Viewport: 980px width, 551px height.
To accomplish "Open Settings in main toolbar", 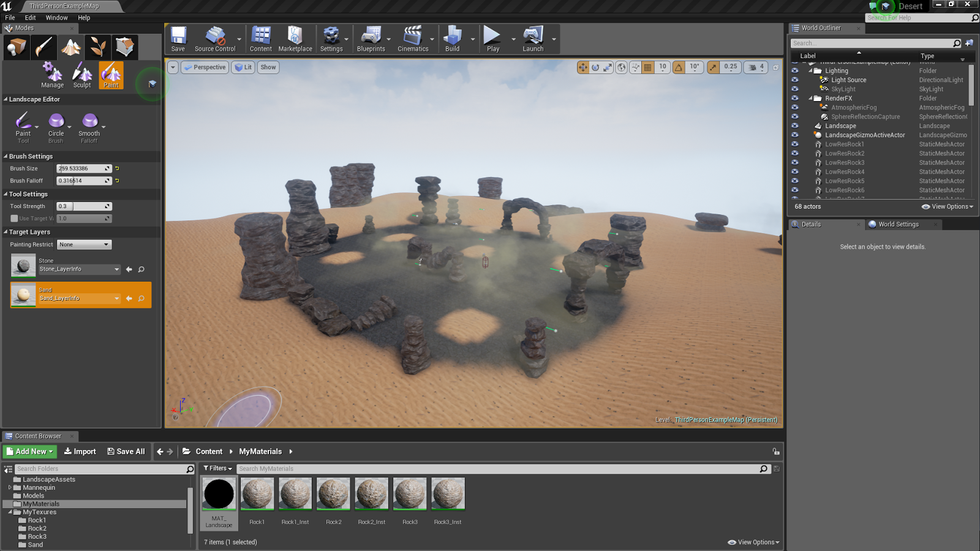I will 331,39.
